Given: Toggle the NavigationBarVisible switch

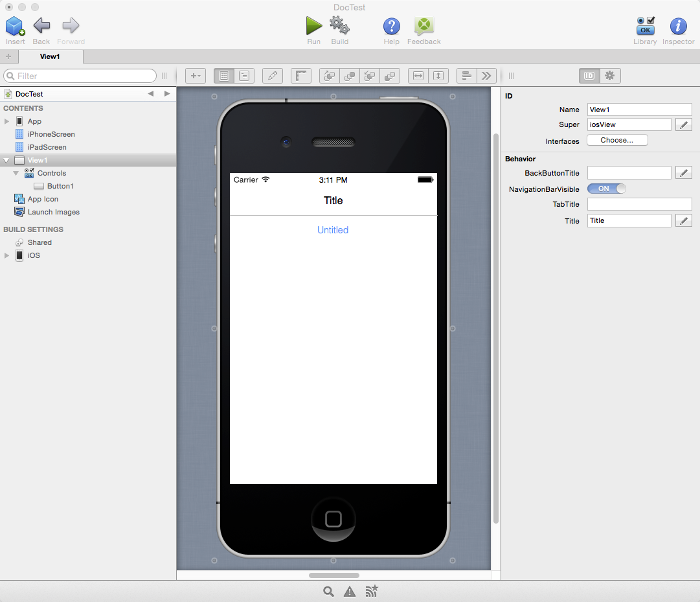Looking at the screenshot, I should click(x=607, y=189).
